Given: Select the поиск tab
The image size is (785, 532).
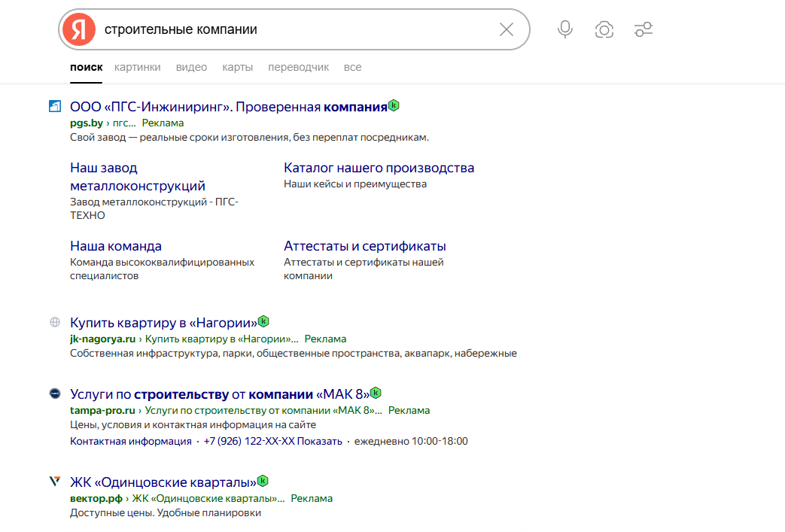Looking at the screenshot, I should [86, 68].
